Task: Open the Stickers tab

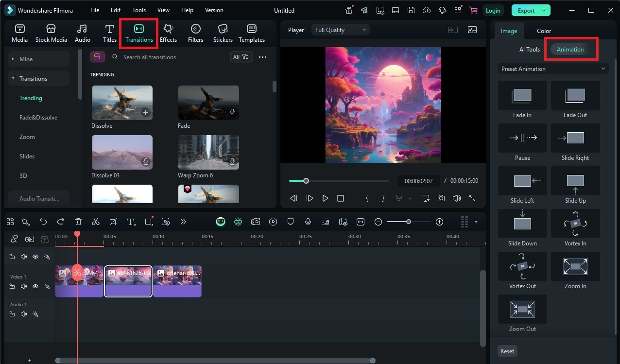Action: 223,34
